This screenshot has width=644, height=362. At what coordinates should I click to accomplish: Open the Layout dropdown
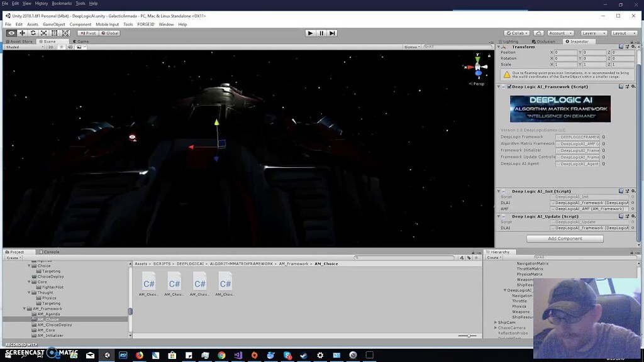[624, 33]
